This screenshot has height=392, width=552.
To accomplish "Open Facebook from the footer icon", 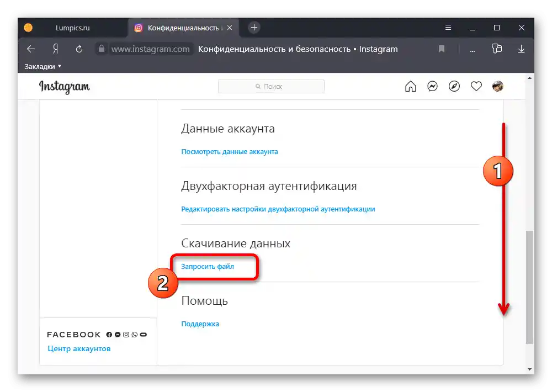I will coord(108,334).
